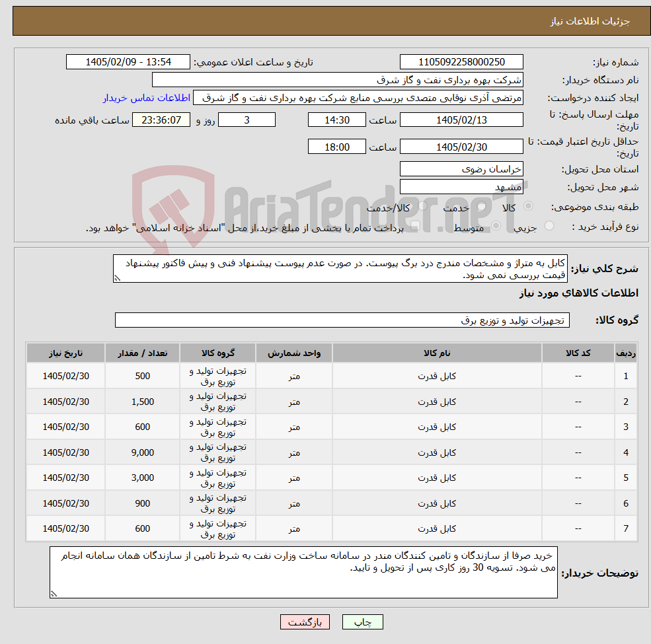The width and height of the screenshot is (651, 644).
Task: Click the deadline time field 14:30
Action: point(336,120)
